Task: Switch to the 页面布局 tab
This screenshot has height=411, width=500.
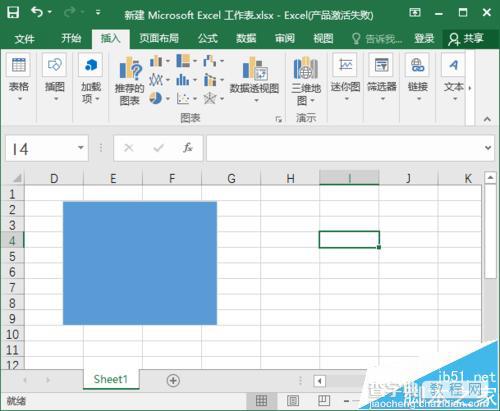Action: tap(159, 38)
